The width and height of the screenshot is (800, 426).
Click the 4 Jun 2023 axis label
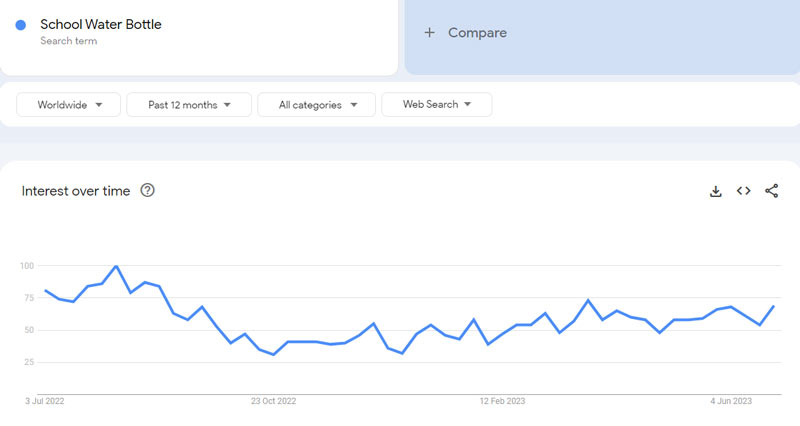pyautogui.click(x=732, y=401)
